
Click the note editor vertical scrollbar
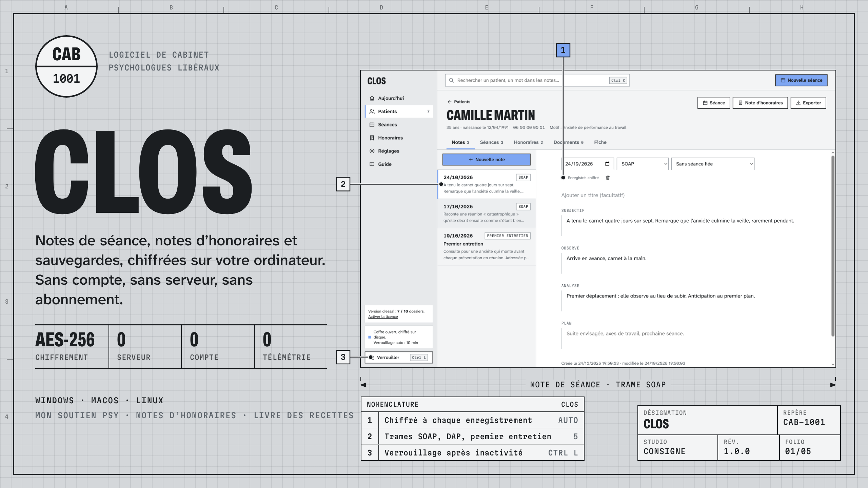pyautogui.click(x=833, y=246)
